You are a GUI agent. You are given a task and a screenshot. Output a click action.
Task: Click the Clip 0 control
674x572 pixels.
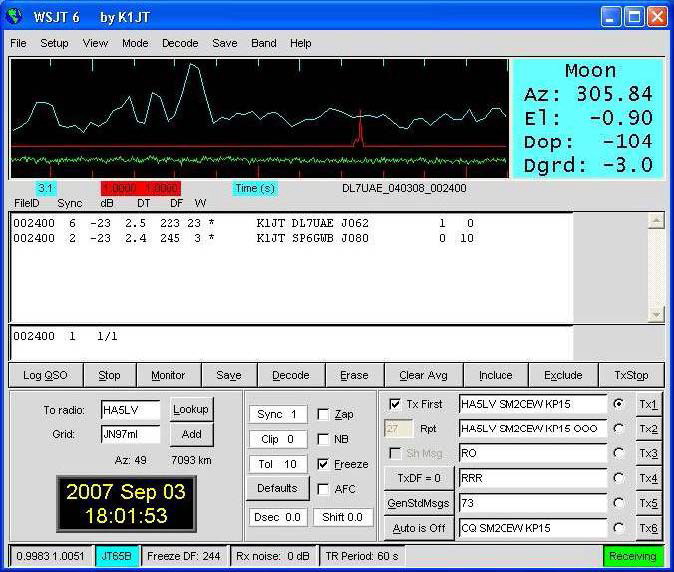tap(278, 439)
